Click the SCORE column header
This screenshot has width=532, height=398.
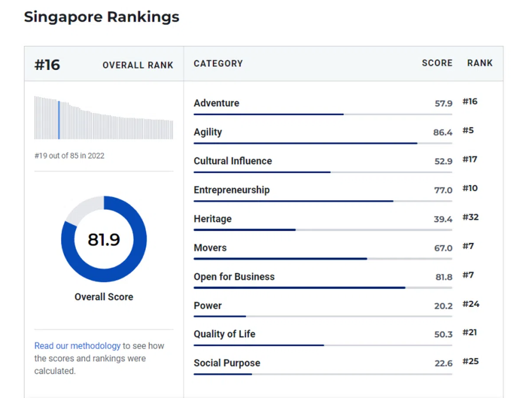tap(437, 63)
